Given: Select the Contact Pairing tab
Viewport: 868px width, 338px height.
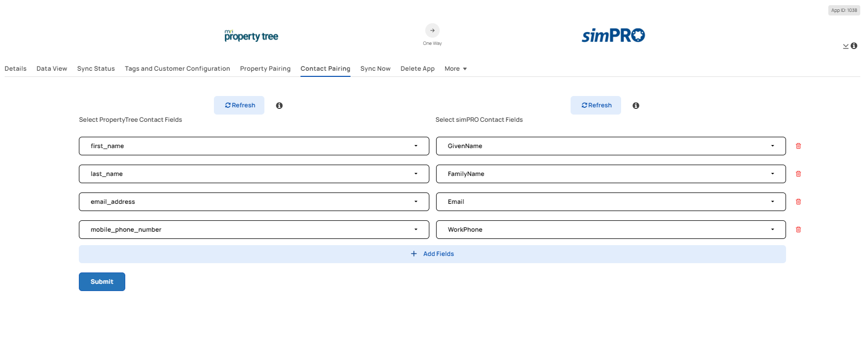Looking at the screenshot, I should pos(325,69).
